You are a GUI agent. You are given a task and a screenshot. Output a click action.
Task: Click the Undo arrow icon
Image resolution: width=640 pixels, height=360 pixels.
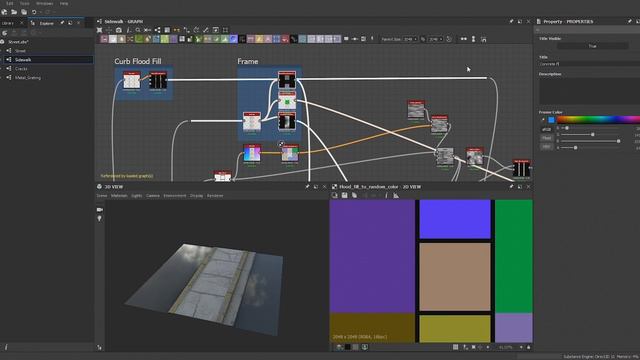(x=34, y=12)
